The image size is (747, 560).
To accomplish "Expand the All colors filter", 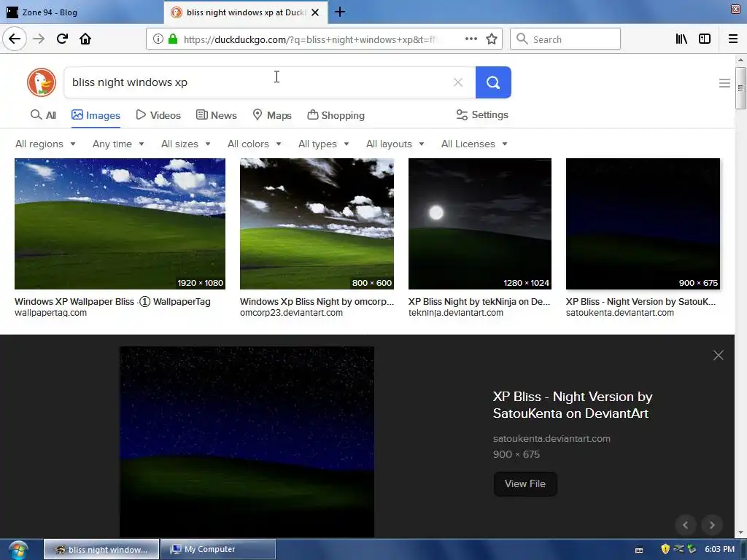I will [x=255, y=144].
